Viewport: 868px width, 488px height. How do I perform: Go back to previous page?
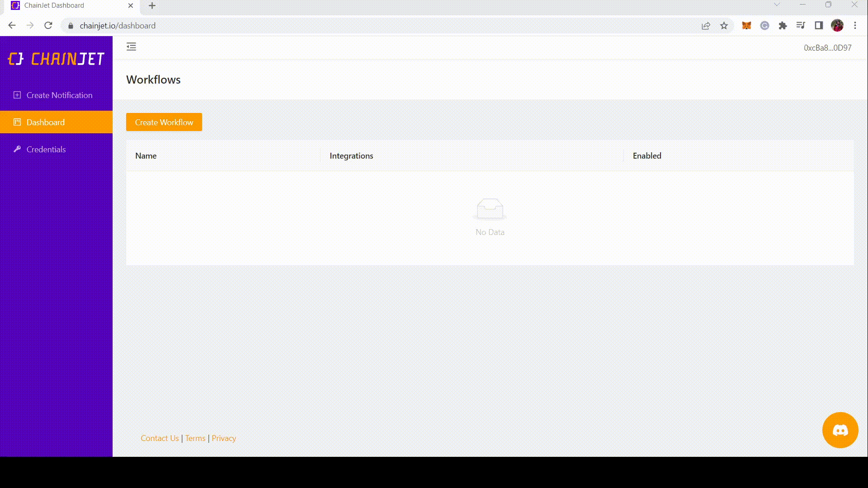click(x=12, y=26)
